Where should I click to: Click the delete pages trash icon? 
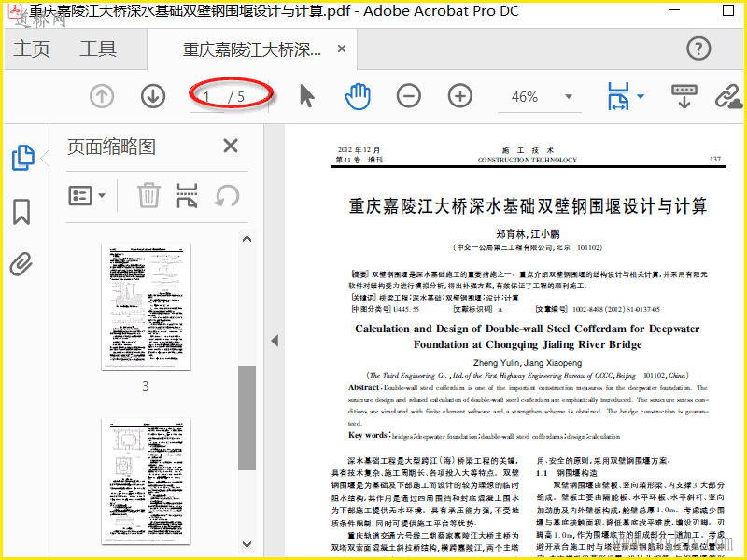coord(148,195)
